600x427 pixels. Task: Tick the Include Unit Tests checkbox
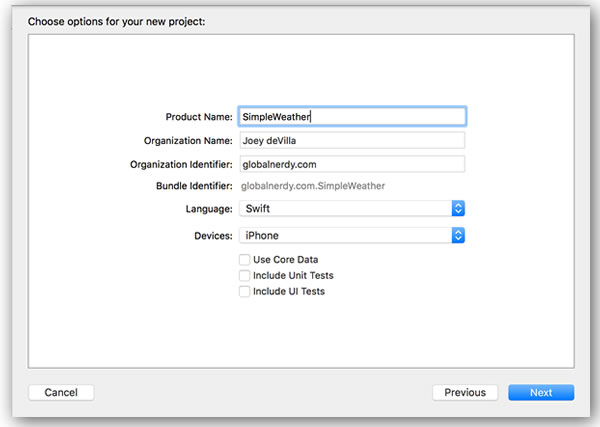click(x=245, y=275)
